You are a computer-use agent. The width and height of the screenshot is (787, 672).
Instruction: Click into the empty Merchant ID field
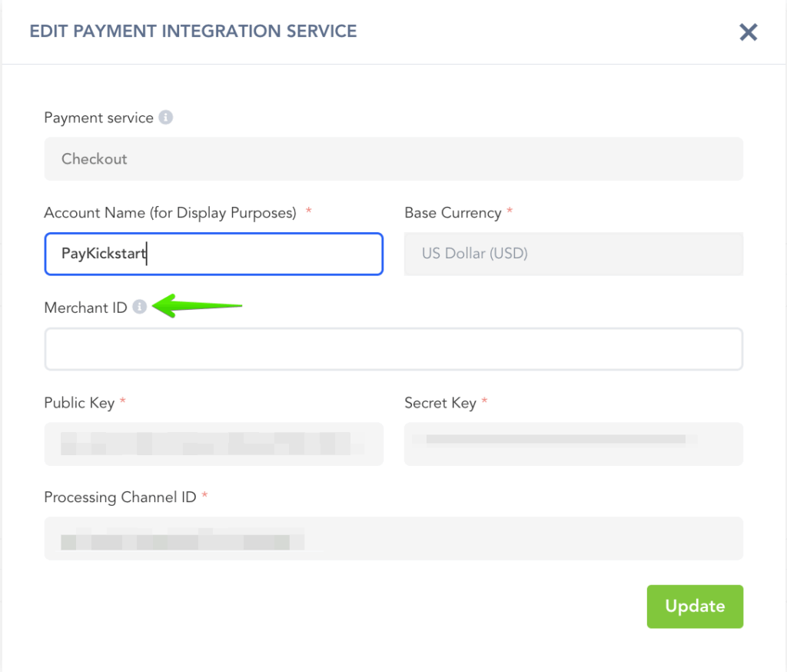tap(393, 350)
